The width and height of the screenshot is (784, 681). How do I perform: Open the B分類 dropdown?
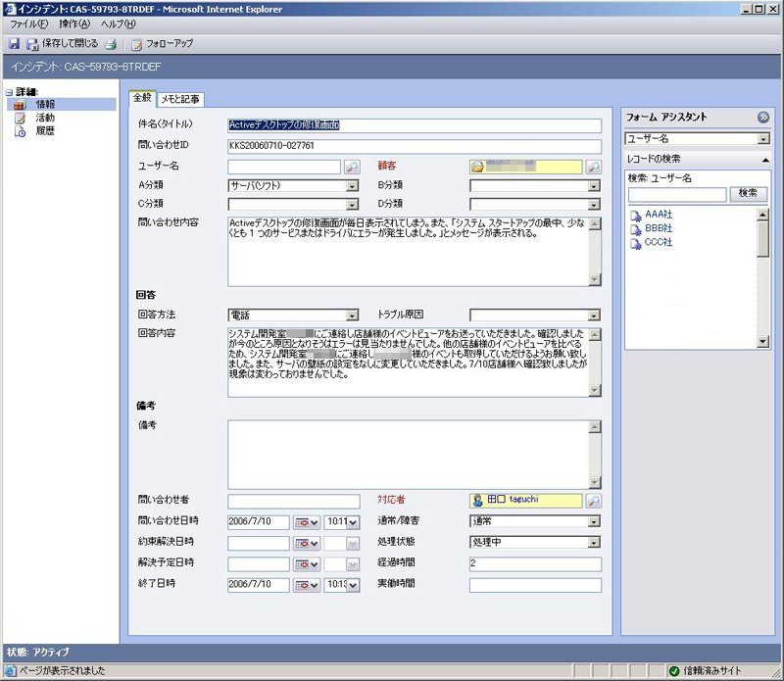(594, 186)
